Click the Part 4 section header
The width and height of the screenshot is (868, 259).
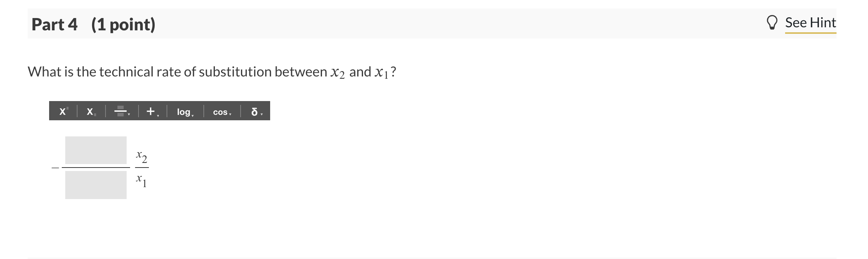93,25
